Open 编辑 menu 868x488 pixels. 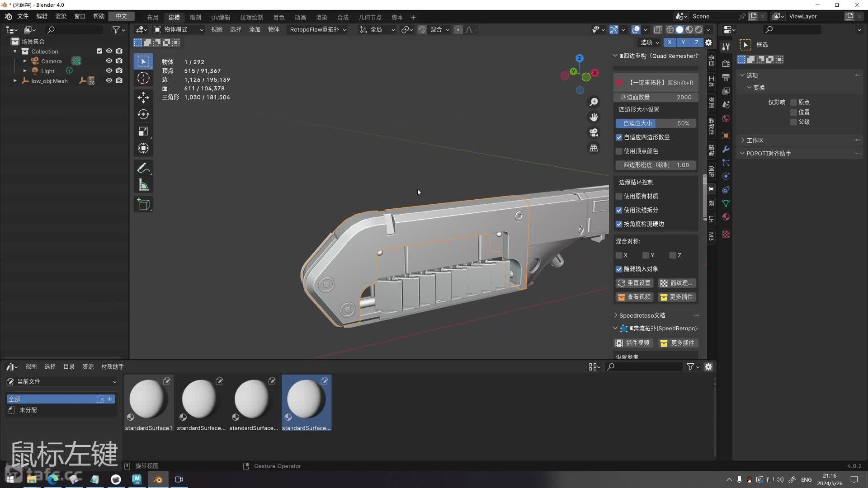click(x=42, y=16)
